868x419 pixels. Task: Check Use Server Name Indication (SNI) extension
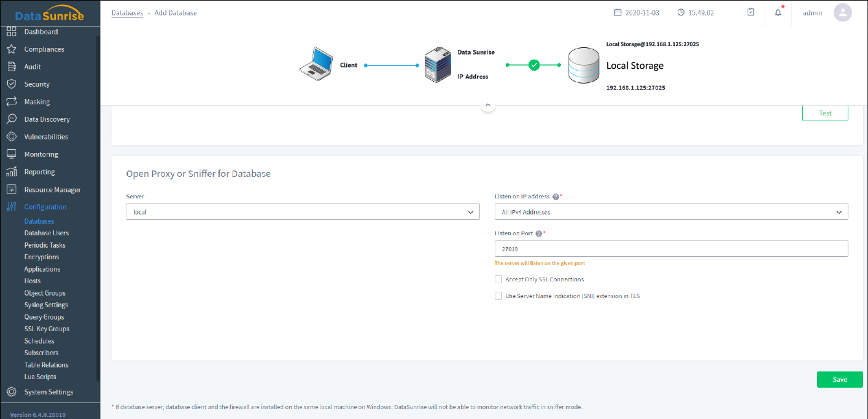tap(498, 296)
